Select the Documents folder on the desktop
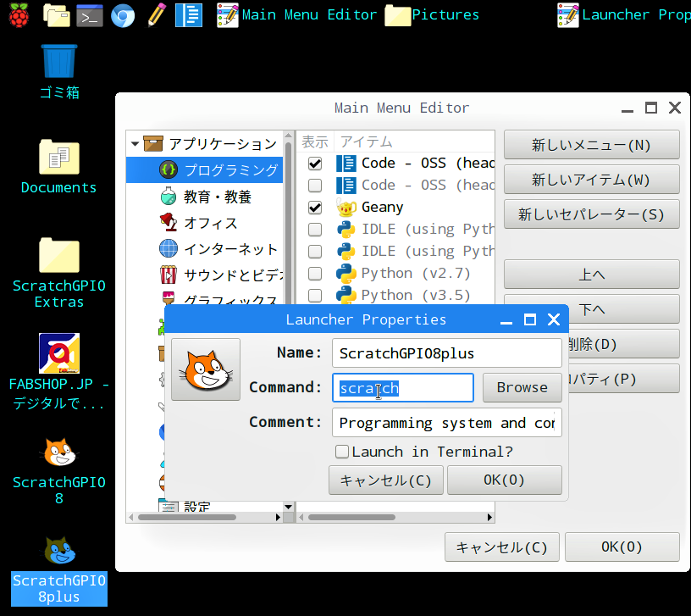The image size is (691, 616). tap(59, 158)
